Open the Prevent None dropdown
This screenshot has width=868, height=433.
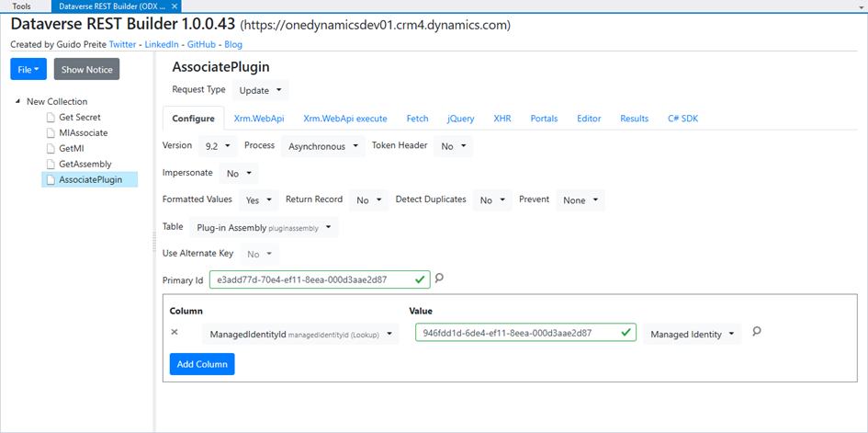(581, 200)
